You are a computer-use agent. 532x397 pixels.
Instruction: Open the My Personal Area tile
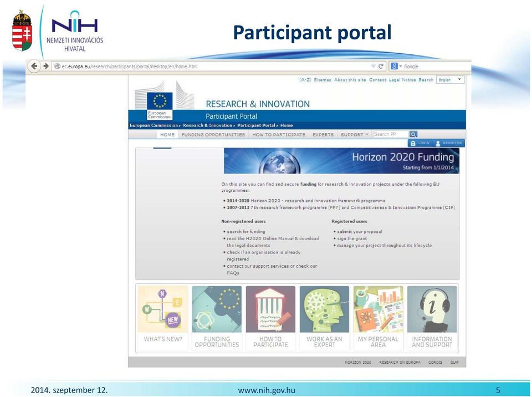tap(378, 317)
